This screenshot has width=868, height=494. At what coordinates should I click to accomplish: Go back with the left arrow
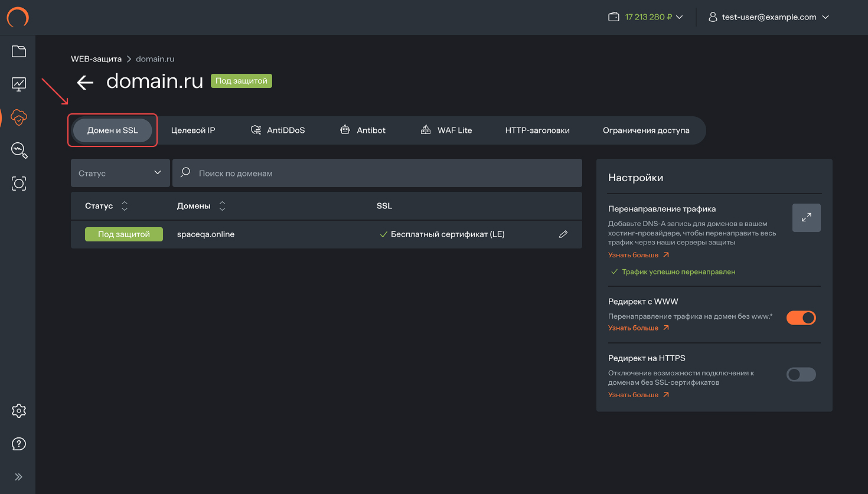click(x=86, y=83)
